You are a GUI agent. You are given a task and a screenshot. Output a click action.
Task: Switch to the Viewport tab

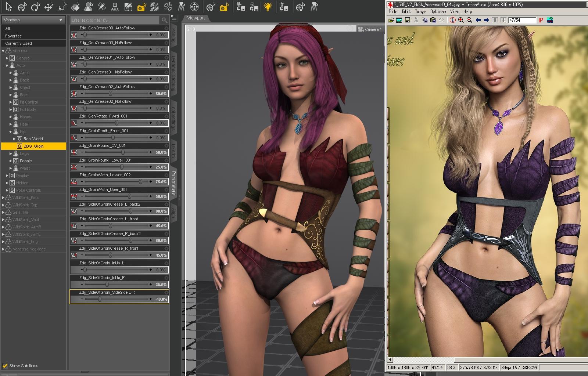click(196, 18)
